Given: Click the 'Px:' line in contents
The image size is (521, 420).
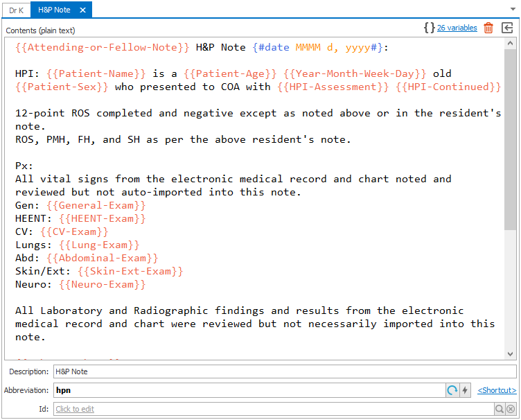Looking at the screenshot, I should click(x=24, y=166).
